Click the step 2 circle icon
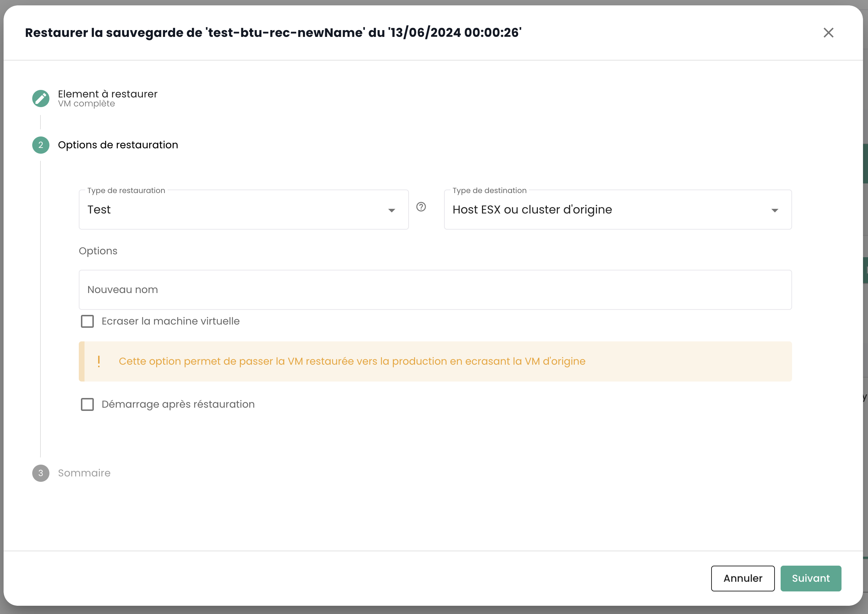This screenshot has width=868, height=614. point(40,145)
